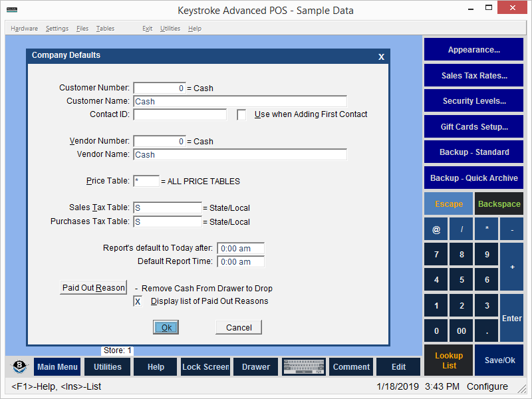
Task: Uncheck Display list of Paid Out Reasons
Action: point(138,301)
